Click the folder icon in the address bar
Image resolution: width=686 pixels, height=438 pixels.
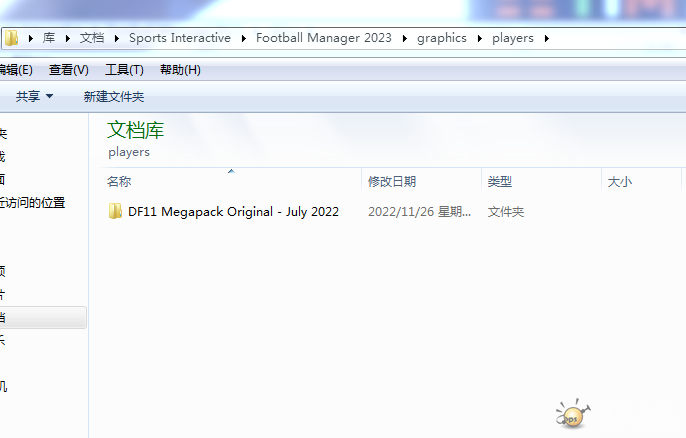(x=11, y=38)
